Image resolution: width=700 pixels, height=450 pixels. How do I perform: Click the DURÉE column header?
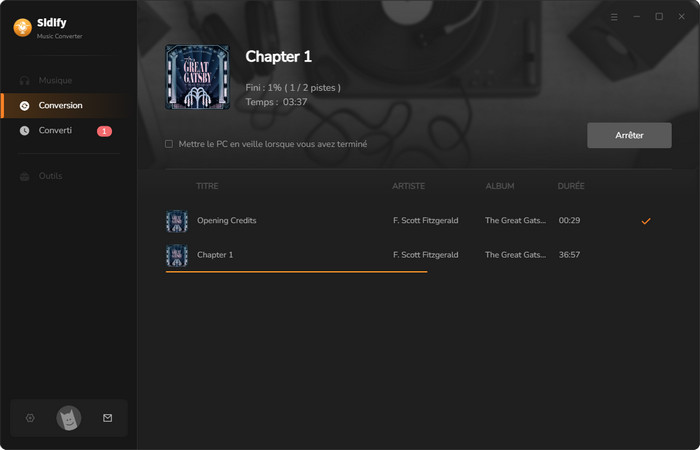(x=571, y=186)
